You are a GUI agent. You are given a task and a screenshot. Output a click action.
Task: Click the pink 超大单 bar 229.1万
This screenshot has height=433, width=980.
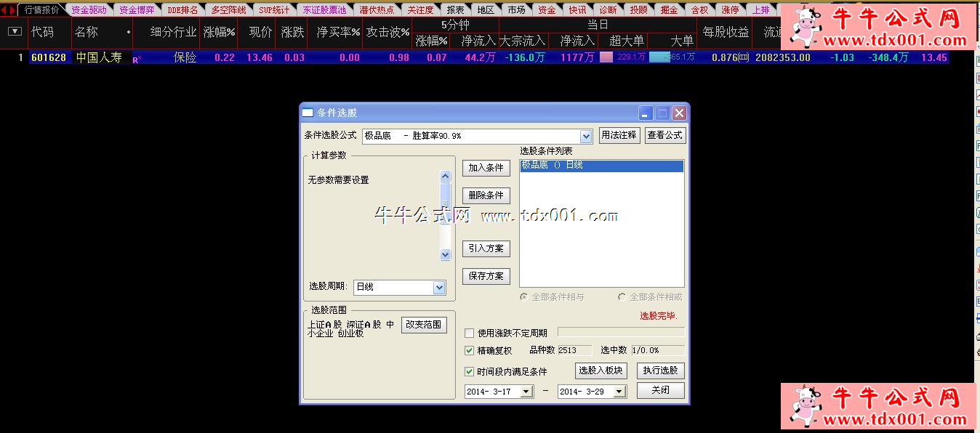(x=606, y=57)
